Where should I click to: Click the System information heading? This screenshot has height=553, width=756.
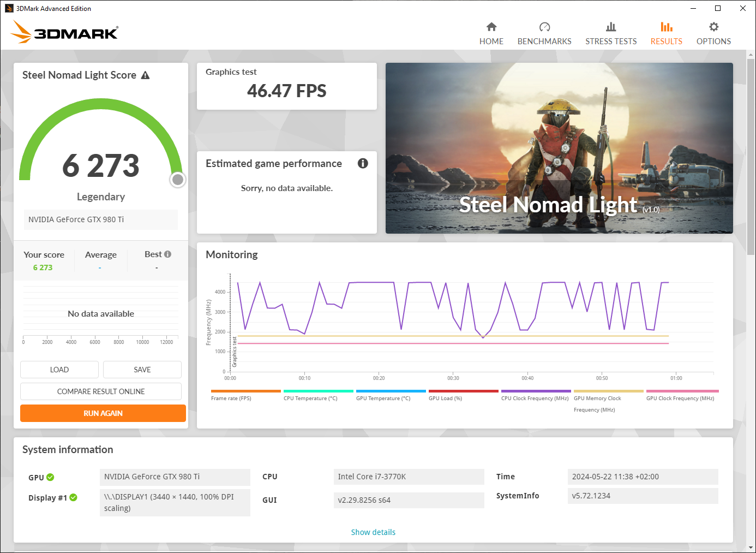click(68, 449)
